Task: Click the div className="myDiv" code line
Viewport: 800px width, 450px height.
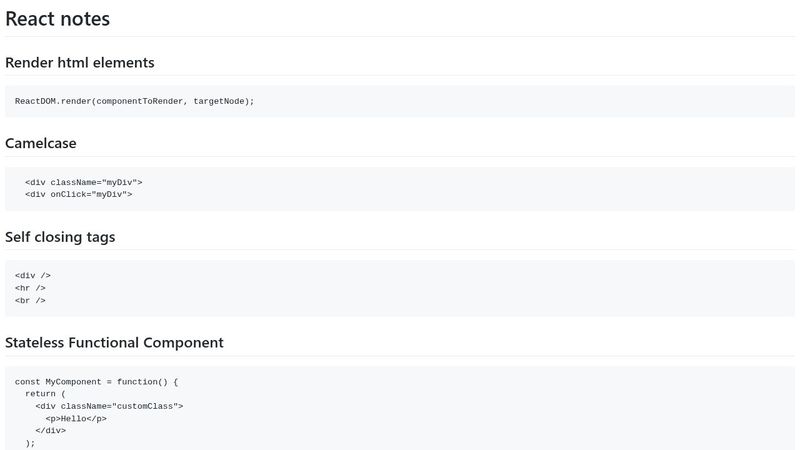Action: tap(84, 182)
